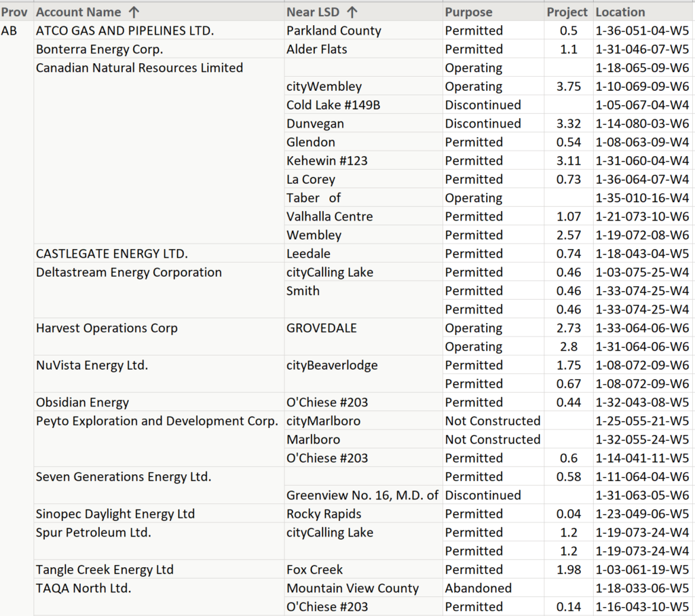
Task: Select the Prov column header
Action: (x=14, y=12)
